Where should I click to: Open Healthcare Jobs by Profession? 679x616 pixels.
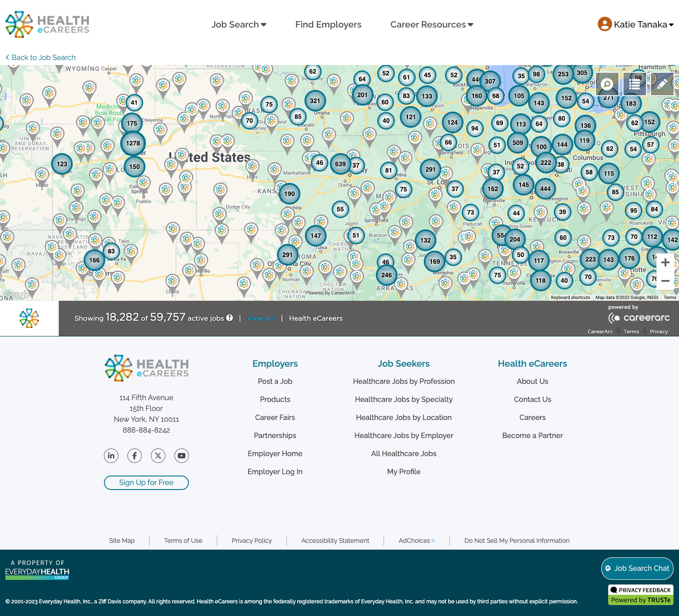[404, 381]
